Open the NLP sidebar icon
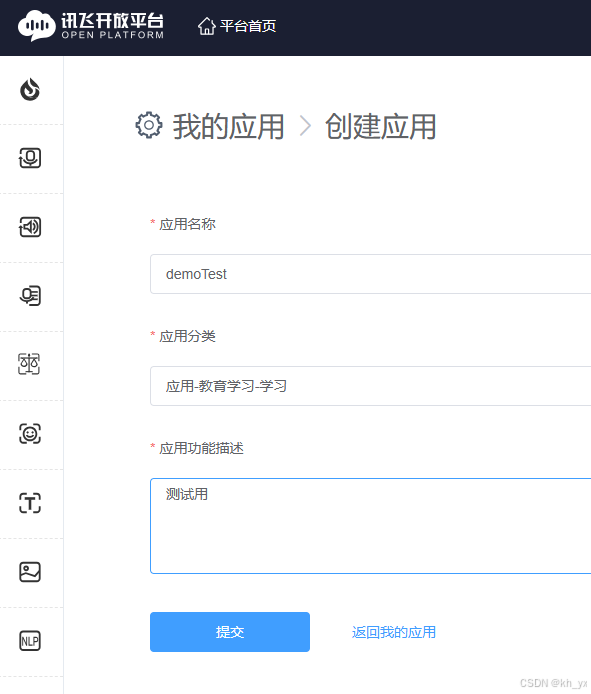The height and width of the screenshot is (694, 591). pyautogui.click(x=30, y=641)
